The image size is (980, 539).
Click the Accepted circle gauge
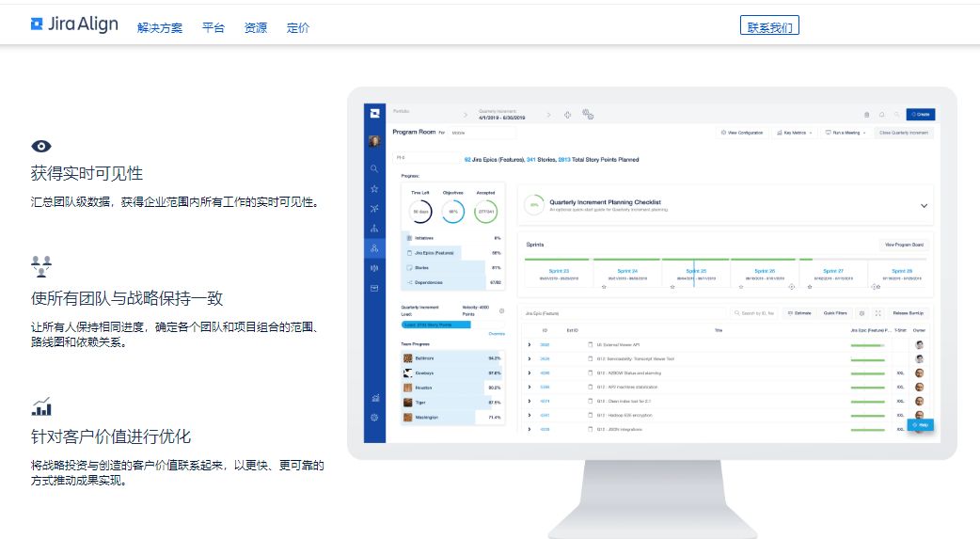[485, 212]
